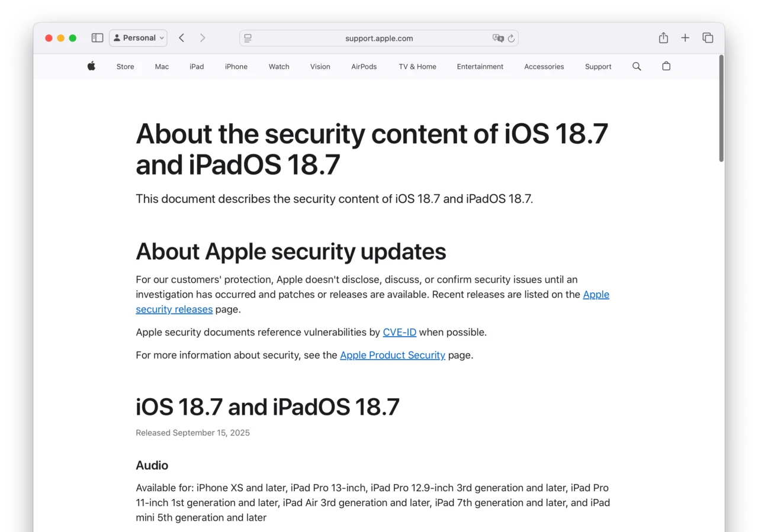This screenshot has width=758, height=532.
Task: Go back using the back arrow
Action: (181, 37)
